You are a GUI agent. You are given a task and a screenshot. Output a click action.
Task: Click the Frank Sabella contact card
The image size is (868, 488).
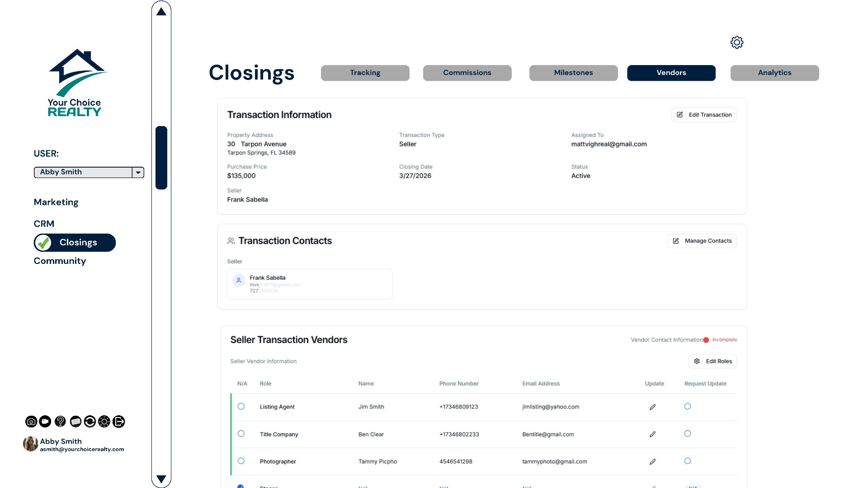pyautogui.click(x=310, y=284)
